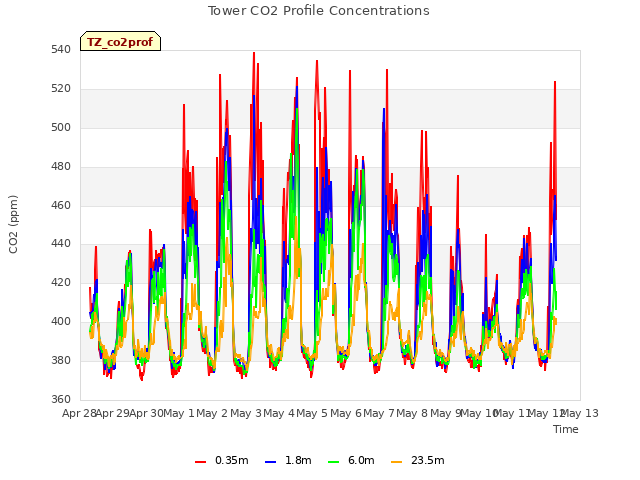Image resolution: width=640 pixels, height=480 pixels.
Task: Toggle the 6.0m legend entry
Action: tap(351, 460)
